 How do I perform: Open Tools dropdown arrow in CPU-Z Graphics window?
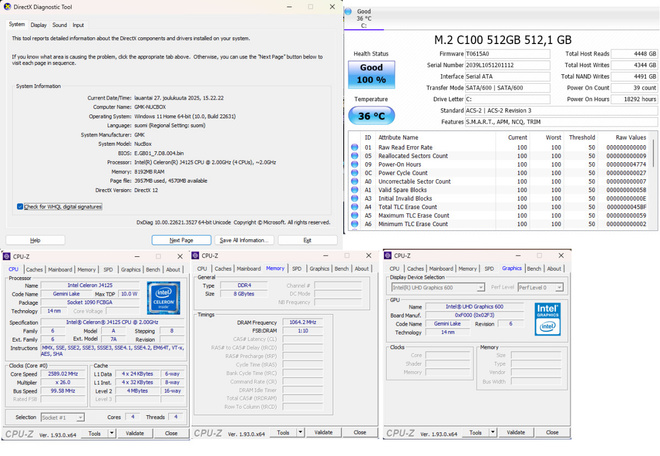[x=492, y=432]
